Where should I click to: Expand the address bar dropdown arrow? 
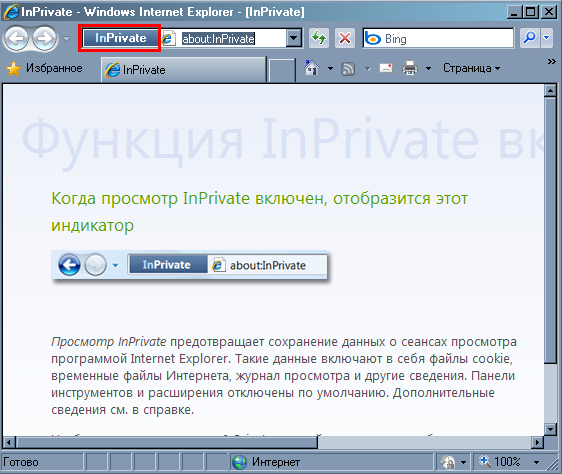(294, 38)
